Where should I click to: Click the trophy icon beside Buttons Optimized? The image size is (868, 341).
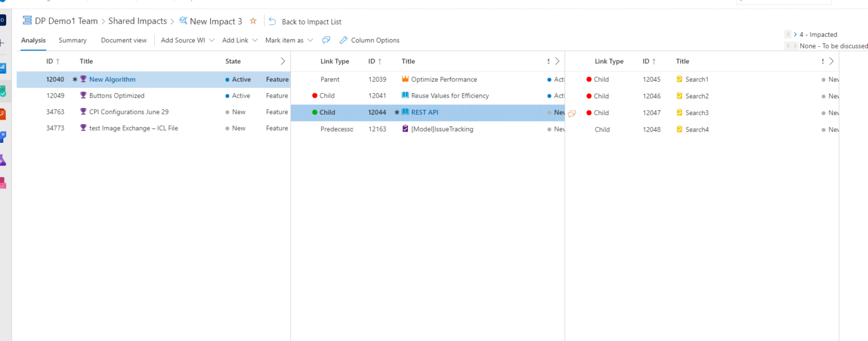(84, 95)
